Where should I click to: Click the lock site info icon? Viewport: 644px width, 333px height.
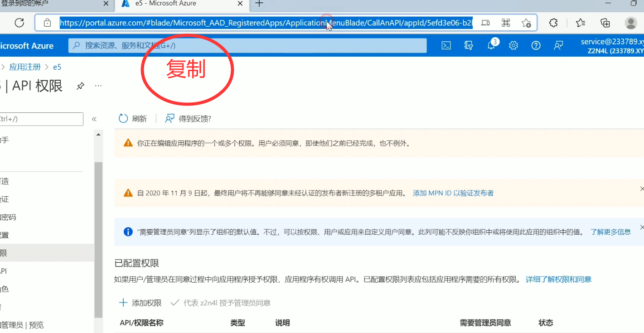48,23
